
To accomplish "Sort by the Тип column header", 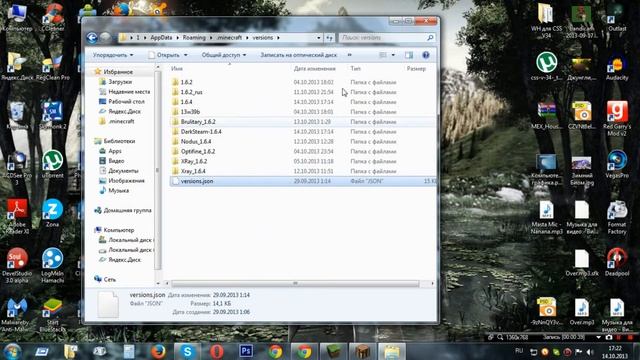I will click(356, 69).
